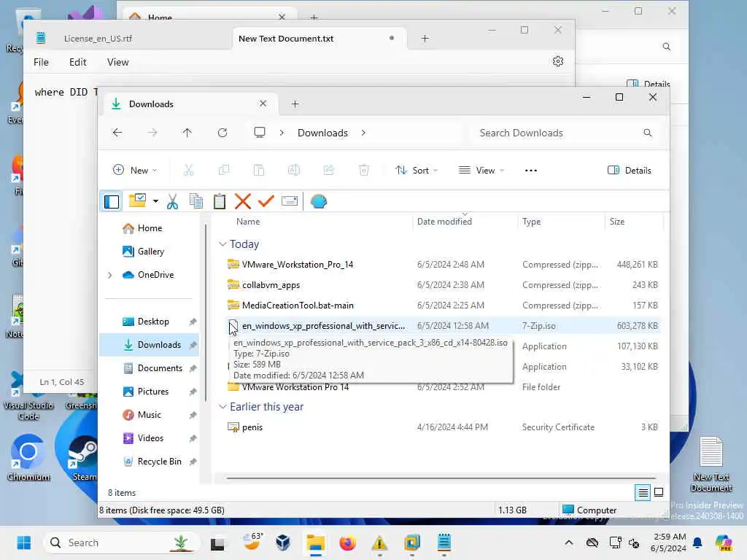Toggle the Details pane button
This screenshot has height=560, width=747.
click(x=630, y=170)
